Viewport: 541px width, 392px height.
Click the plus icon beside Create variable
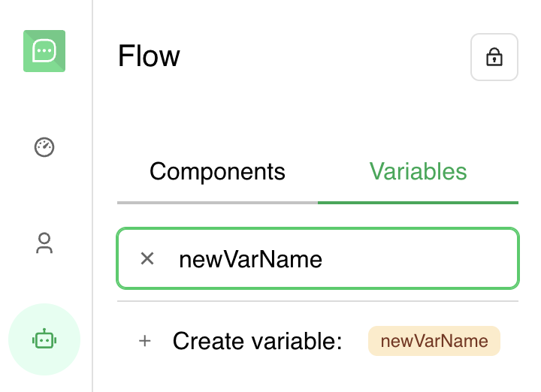[x=145, y=342]
